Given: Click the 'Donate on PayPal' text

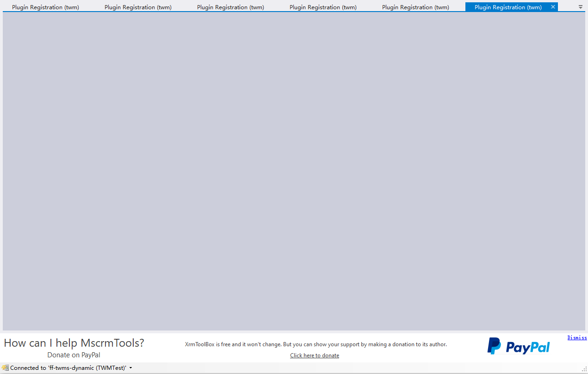Looking at the screenshot, I should click(74, 355).
